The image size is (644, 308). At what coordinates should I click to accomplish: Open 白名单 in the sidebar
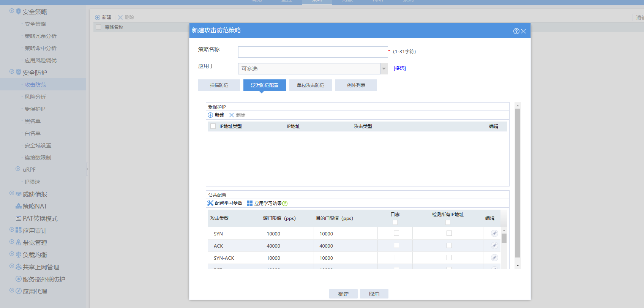pyautogui.click(x=33, y=133)
